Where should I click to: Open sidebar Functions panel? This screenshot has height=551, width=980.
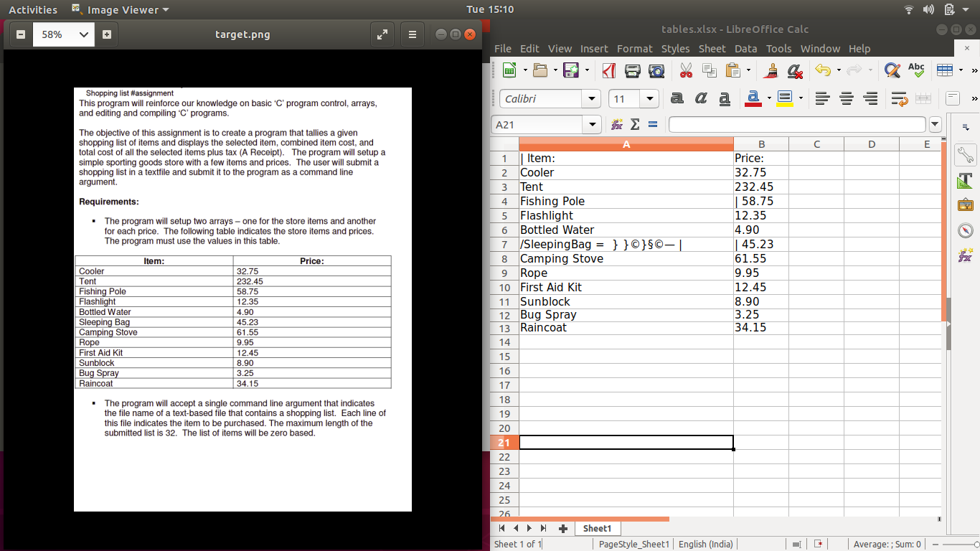(x=966, y=255)
